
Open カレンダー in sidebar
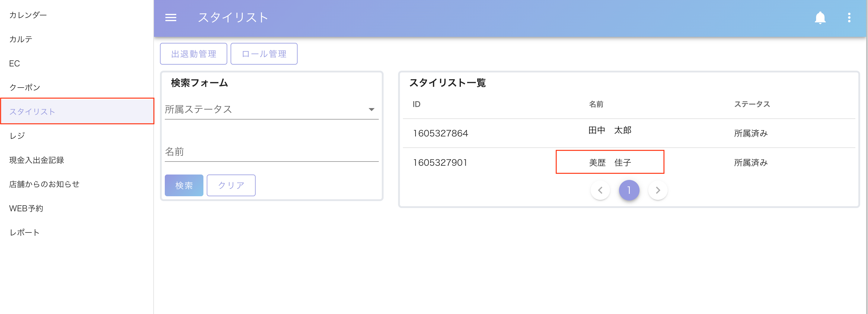[77, 15]
